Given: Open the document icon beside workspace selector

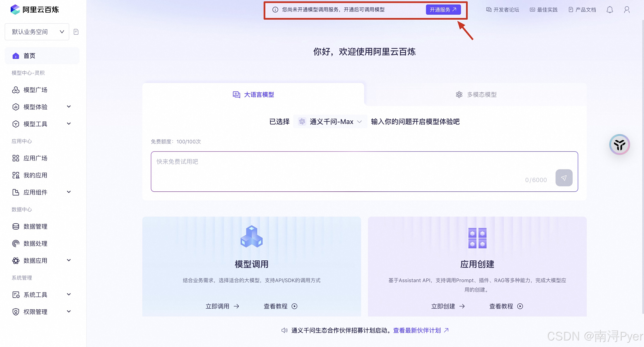Looking at the screenshot, I should coord(76,32).
